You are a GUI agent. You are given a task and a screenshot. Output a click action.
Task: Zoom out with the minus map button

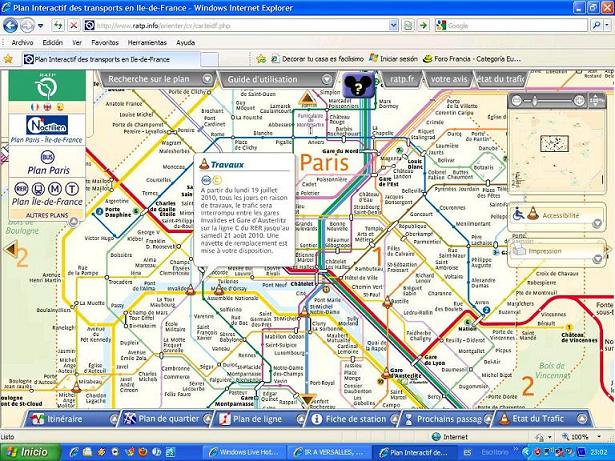[x=517, y=101]
